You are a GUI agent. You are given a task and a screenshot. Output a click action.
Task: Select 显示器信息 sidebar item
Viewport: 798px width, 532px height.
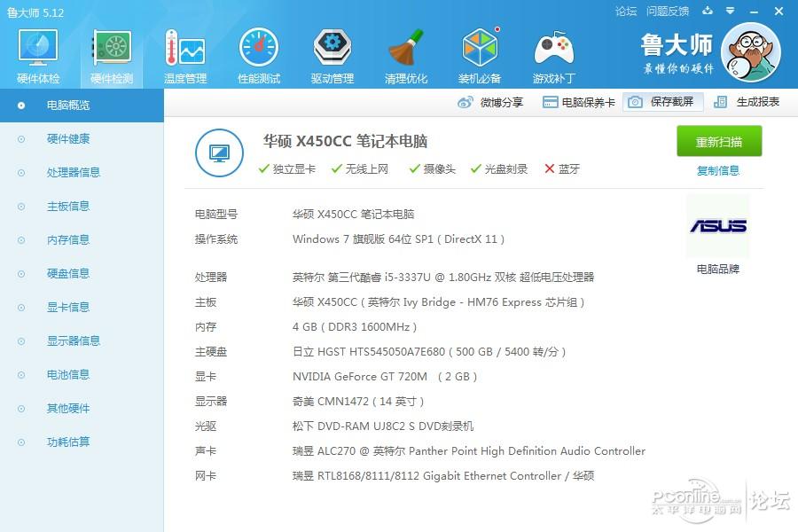[82, 340]
